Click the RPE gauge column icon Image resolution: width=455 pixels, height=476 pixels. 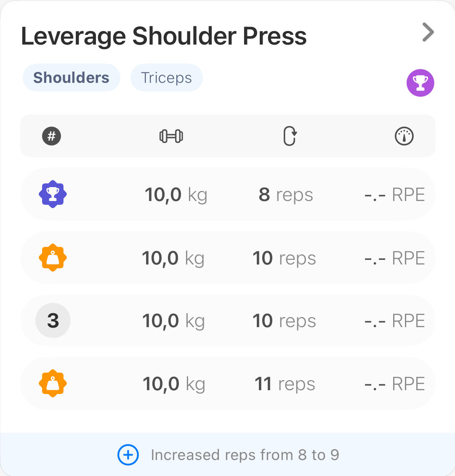click(404, 136)
